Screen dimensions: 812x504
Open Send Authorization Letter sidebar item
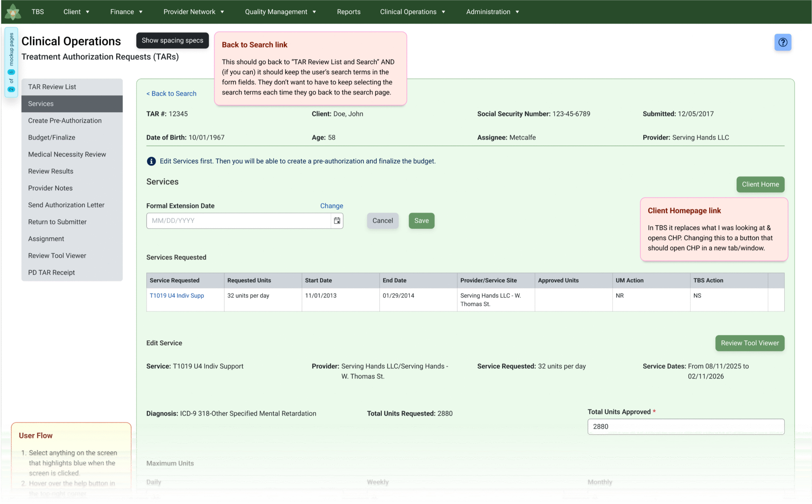click(72, 205)
